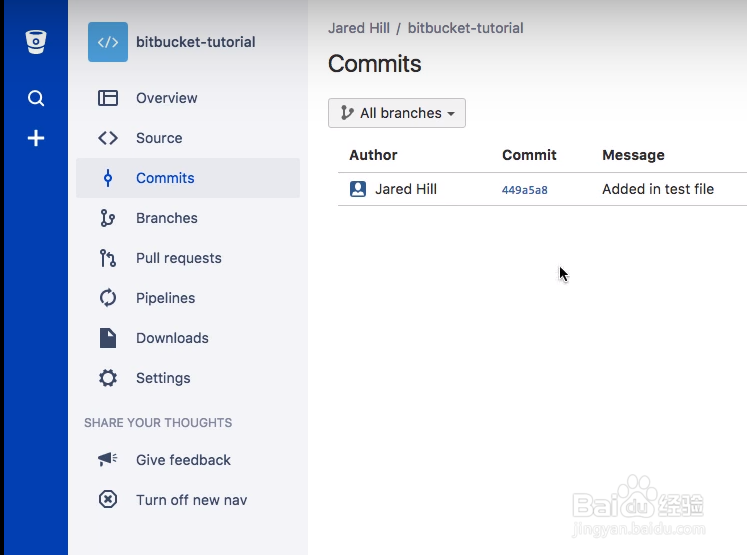
Task: Open commit 449a5a8 link
Action: pyautogui.click(x=525, y=190)
